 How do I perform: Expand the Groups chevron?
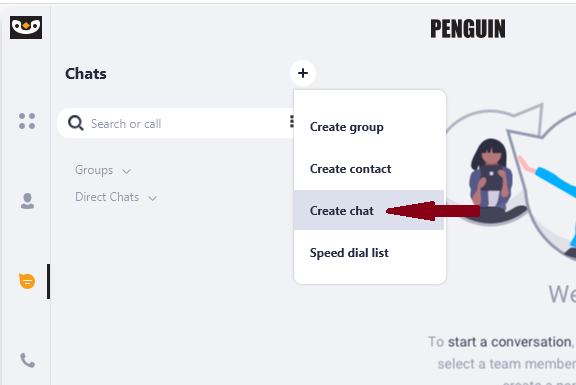point(126,171)
